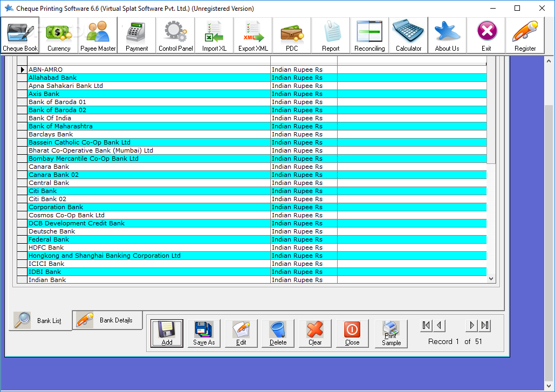Go to the last record arrow
The width and height of the screenshot is (555, 392).
pyautogui.click(x=484, y=326)
